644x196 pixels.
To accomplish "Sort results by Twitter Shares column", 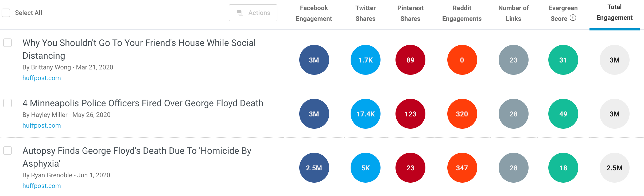I will pos(365,13).
